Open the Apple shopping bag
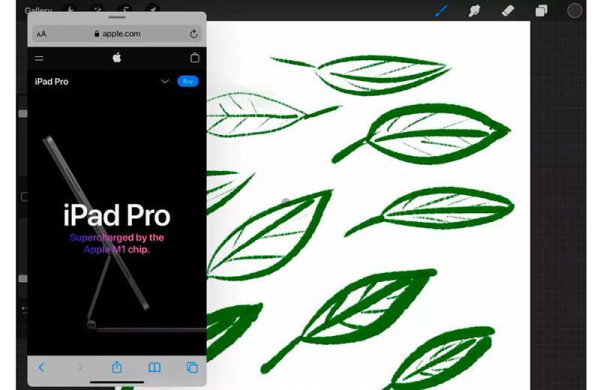Screen dimensions: 600x390 (195, 58)
